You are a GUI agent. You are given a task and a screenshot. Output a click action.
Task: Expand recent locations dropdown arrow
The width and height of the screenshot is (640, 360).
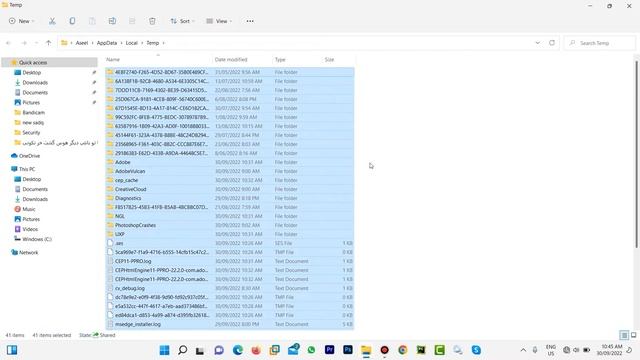(x=36, y=43)
